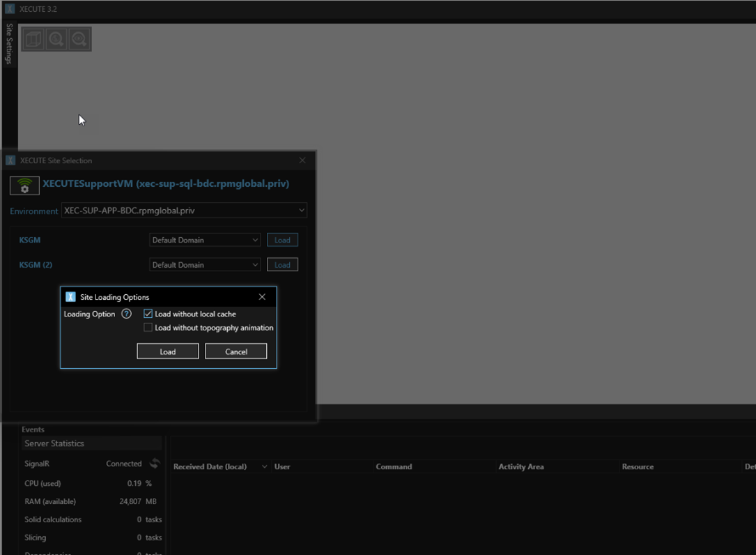
Task: Close the Site Loading Options dialog
Action: [262, 297]
